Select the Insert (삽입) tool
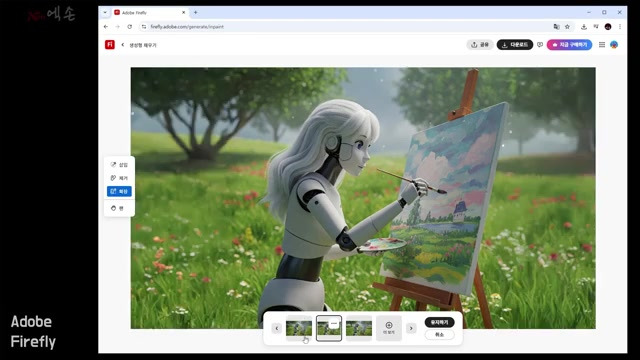640x360 pixels. tap(119, 165)
